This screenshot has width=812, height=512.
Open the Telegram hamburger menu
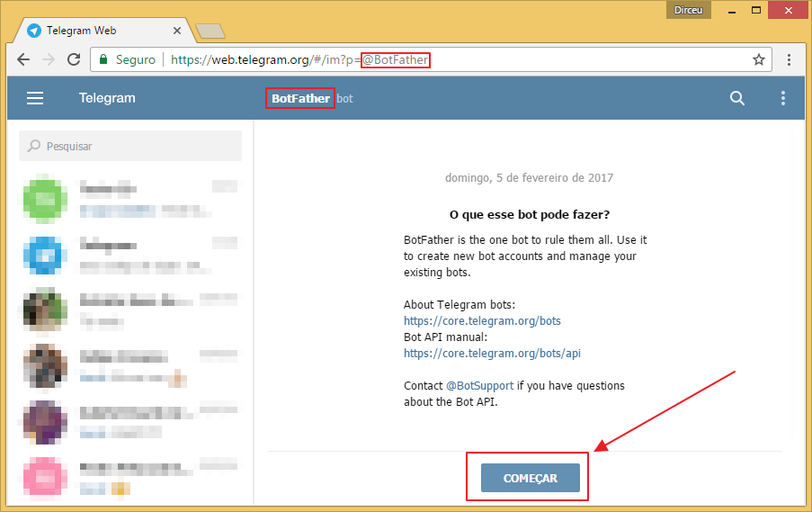(35, 98)
